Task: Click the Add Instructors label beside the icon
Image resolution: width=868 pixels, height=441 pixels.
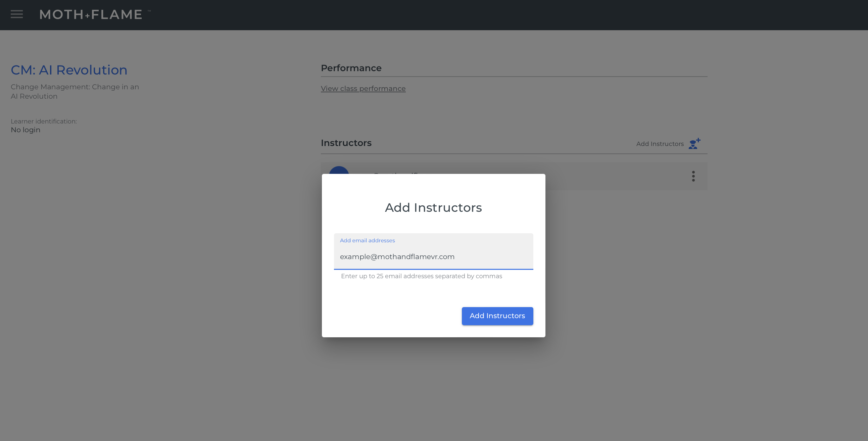Action: coord(660,144)
